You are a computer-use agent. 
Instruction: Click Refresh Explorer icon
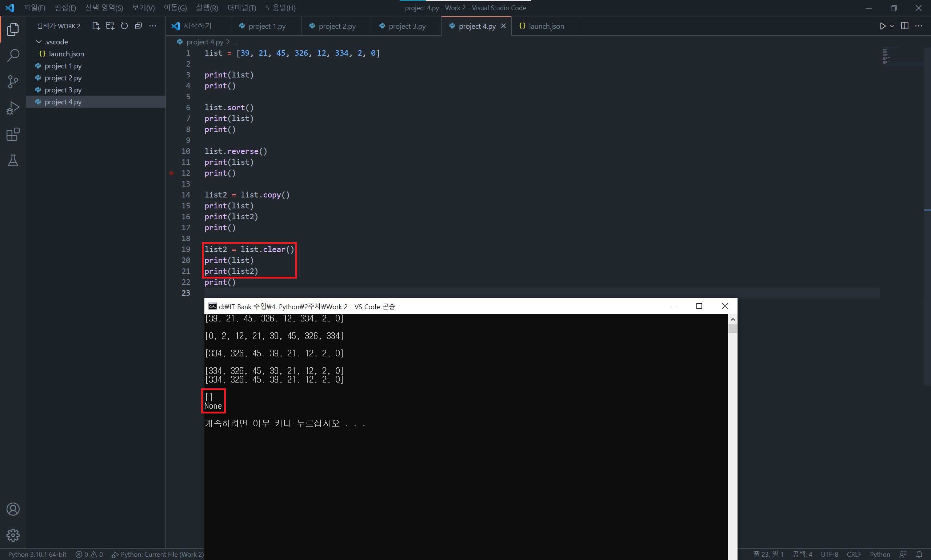124,26
